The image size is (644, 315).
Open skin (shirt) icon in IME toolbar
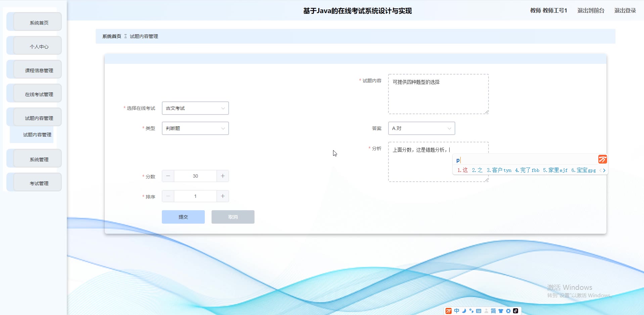(x=501, y=311)
